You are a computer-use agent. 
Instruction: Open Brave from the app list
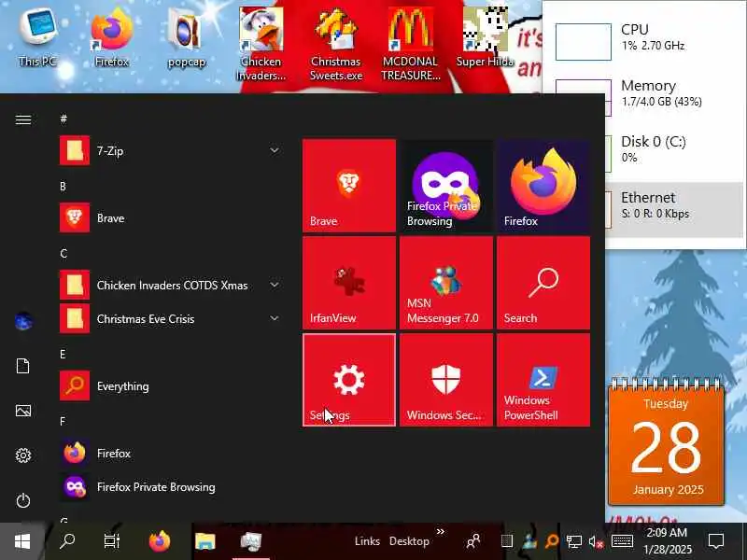point(172,217)
